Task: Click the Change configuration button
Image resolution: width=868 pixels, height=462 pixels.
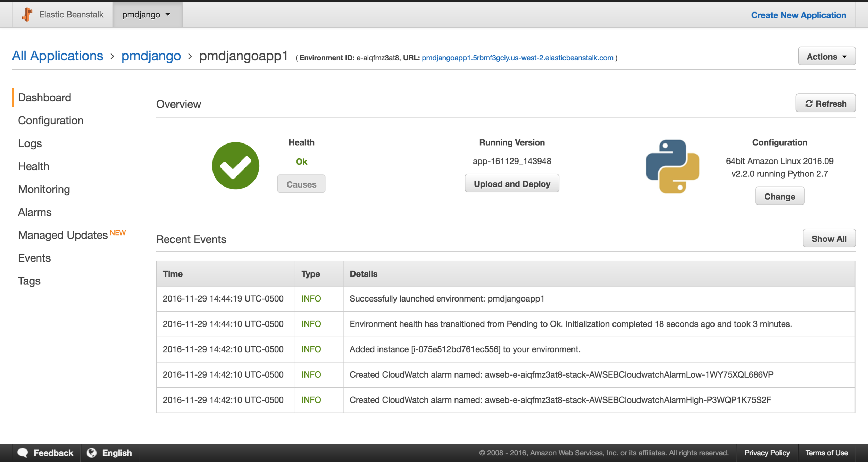Action: 779,196
